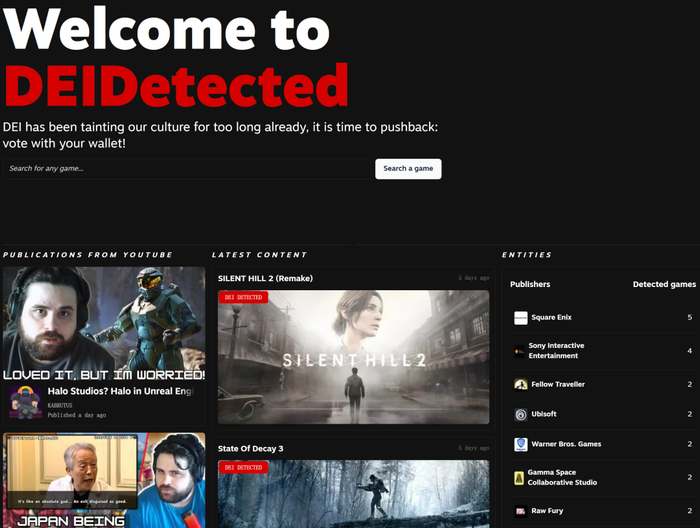The image size is (700, 528).
Task: Click the Fellow Traveller logo icon
Action: pyautogui.click(x=521, y=384)
